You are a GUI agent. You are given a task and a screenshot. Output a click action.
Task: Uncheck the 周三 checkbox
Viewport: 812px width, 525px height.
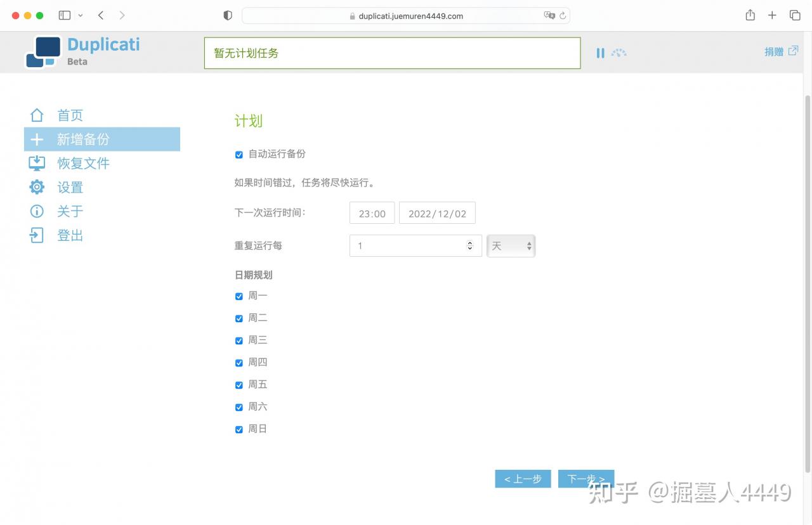(x=239, y=340)
